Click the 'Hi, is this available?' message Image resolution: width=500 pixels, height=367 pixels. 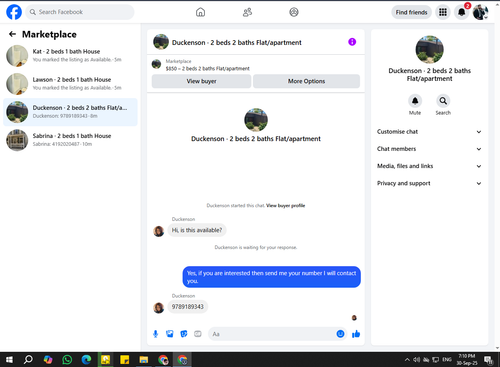(x=197, y=230)
